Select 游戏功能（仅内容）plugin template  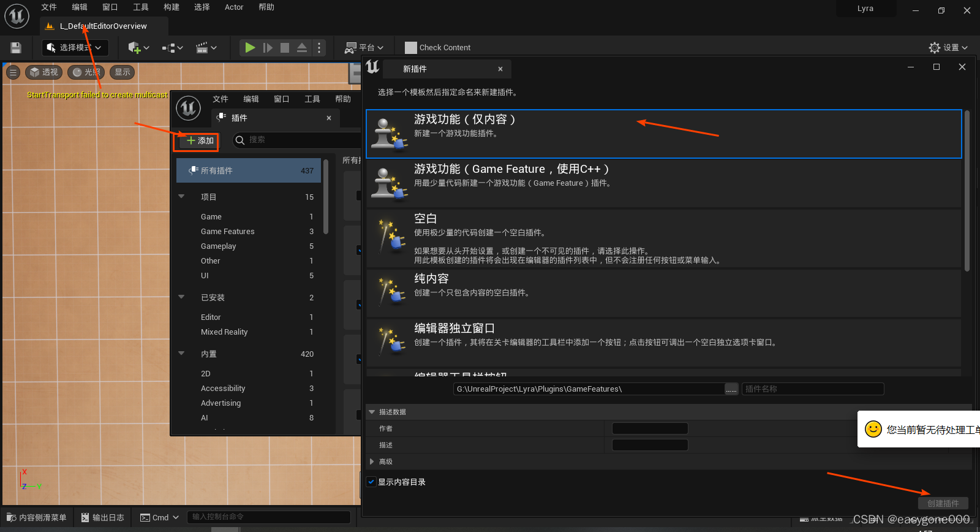point(664,134)
